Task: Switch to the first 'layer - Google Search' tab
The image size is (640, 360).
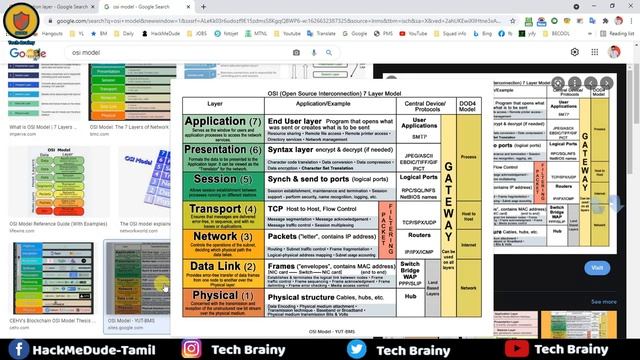Action: click(65, 7)
